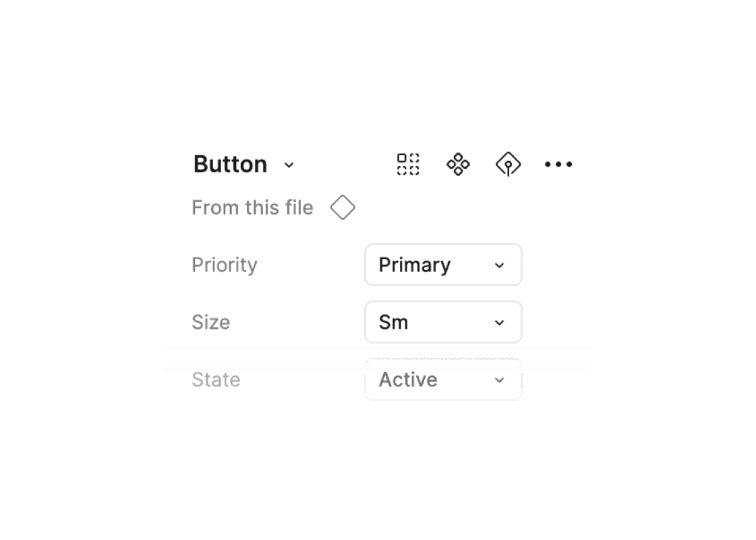Viewport: 756px width, 540px height.
Task: Select the Size property label
Action: (x=210, y=323)
